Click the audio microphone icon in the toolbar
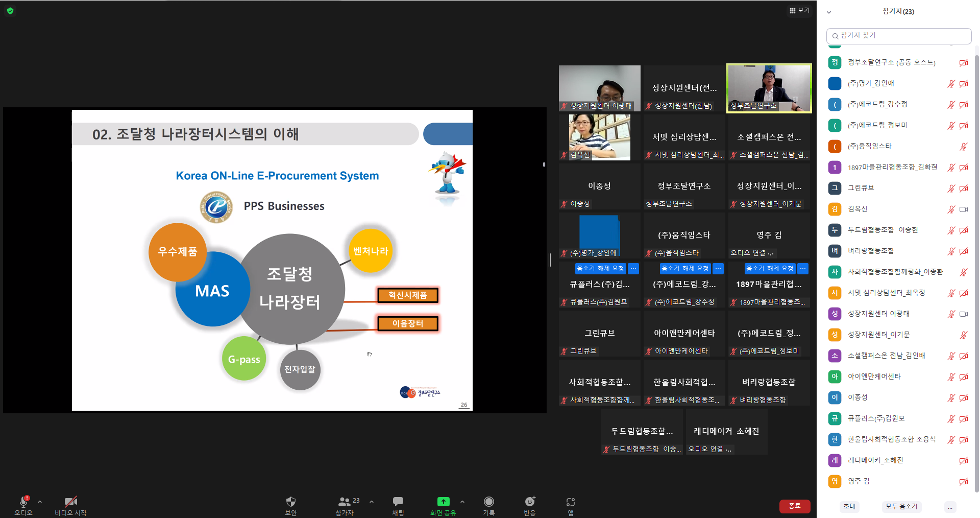 23,501
